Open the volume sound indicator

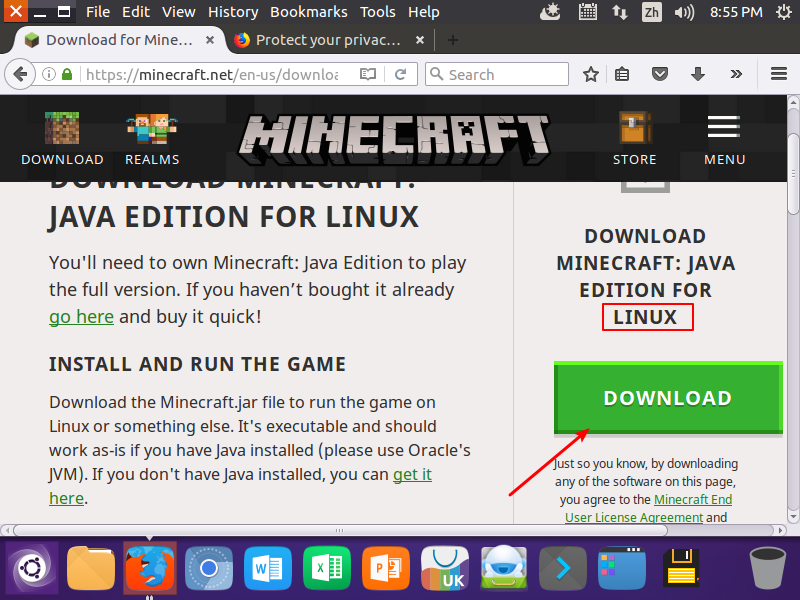click(684, 12)
